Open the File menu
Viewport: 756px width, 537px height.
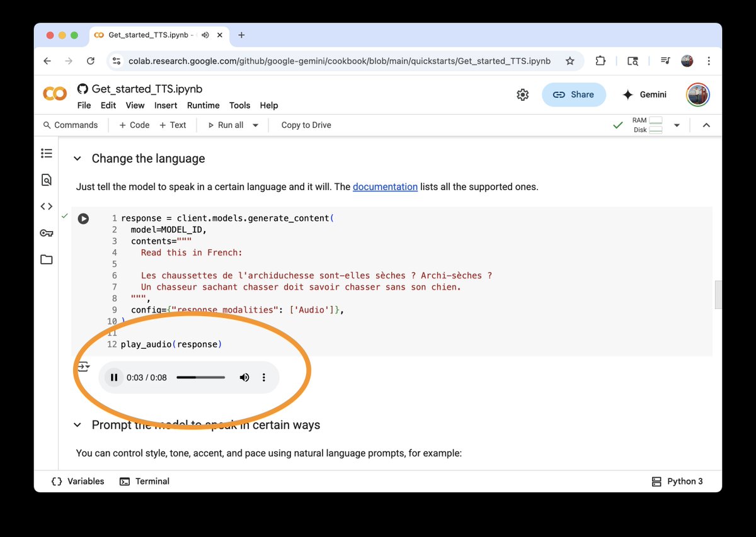click(x=84, y=105)
